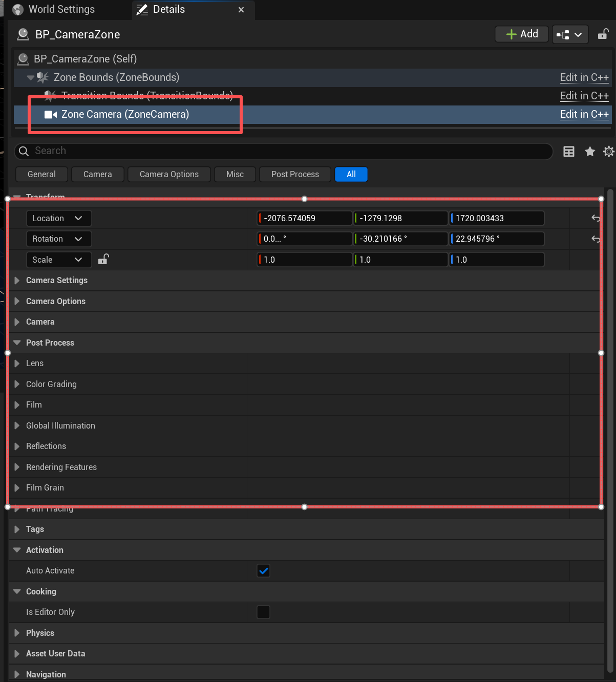The height and width of the screenshot is (682, 616).
Task: Toggle the Scale ratio lock
Action: 103,259
